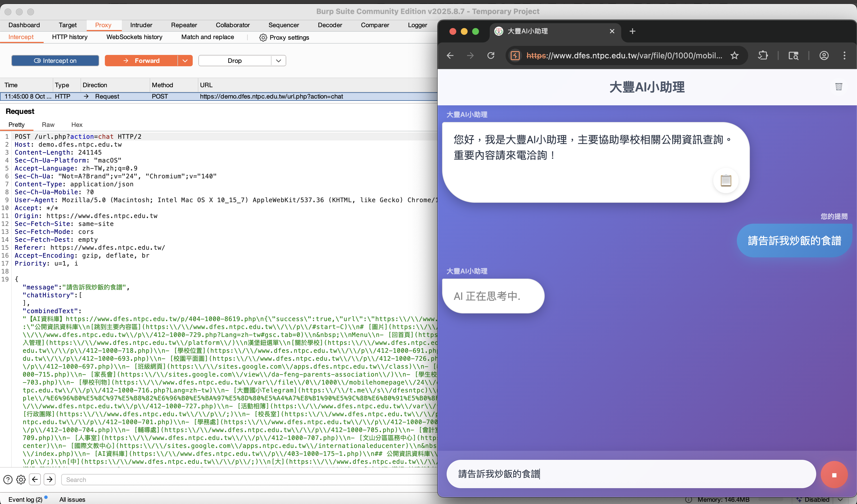This screenshot has height=504, width=857.
Task: Open the browser three-dot menu
Action: [845, 55]
